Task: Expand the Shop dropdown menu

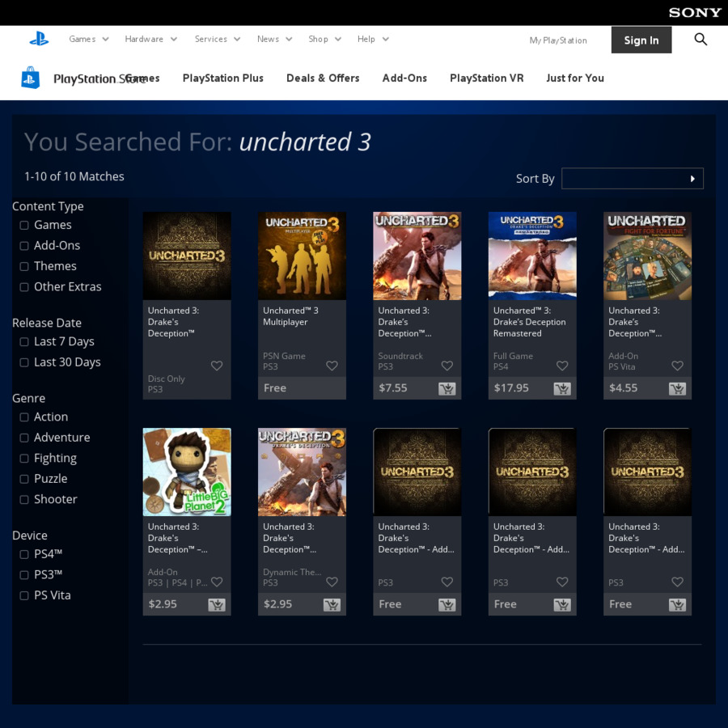Action: [x=324, y=39]
